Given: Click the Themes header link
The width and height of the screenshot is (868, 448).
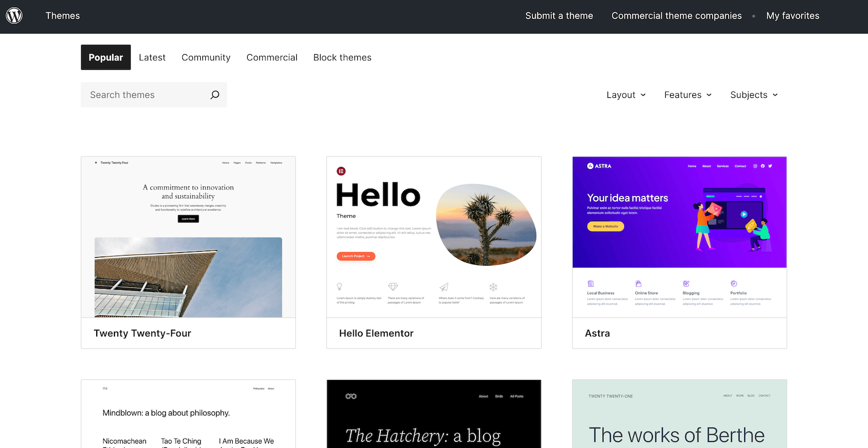Looking at the screenshot, I should point(62,16).
